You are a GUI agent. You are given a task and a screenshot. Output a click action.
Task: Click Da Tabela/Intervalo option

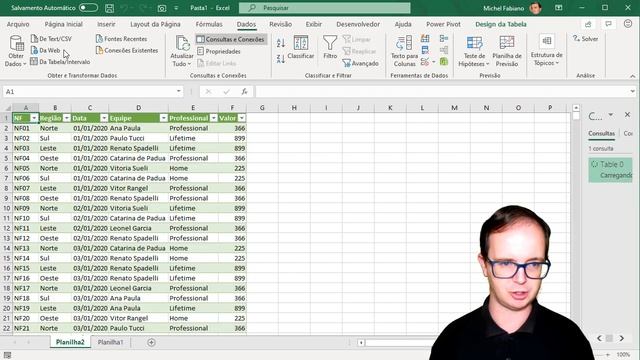click(60, 62)
